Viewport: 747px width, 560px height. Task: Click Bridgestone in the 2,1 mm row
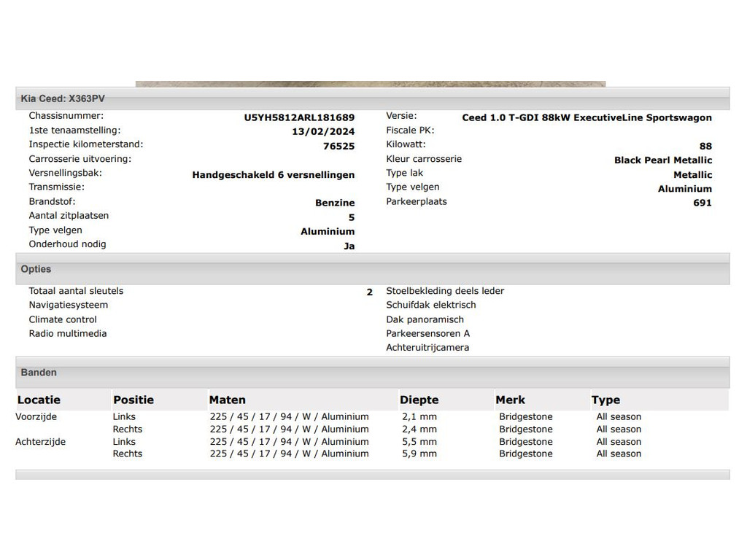click(526, 416)
